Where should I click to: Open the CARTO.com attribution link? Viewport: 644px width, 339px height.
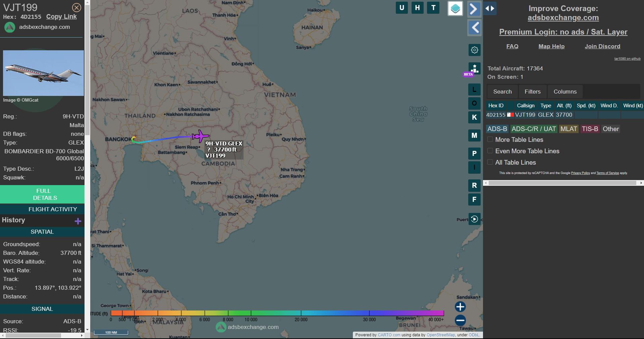pos(389,335)
